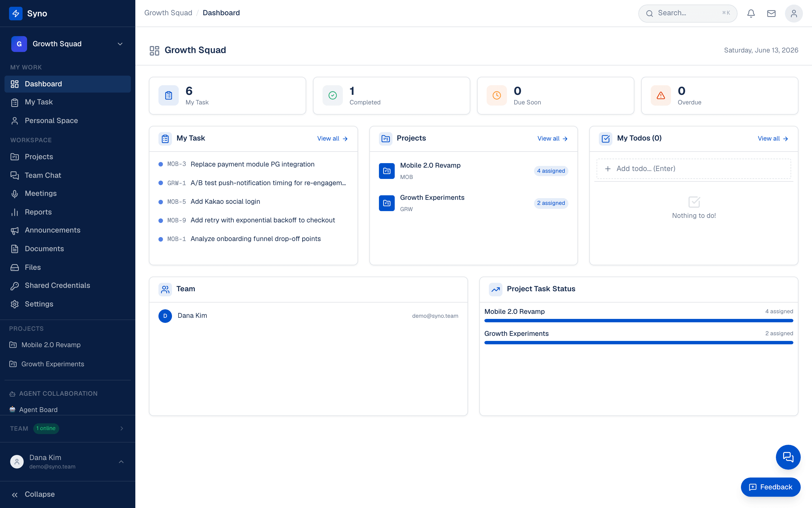Click the Overdue warning triangle icon
The width and height of the screenshot is (812, 508).
click(x=661, y=95)
